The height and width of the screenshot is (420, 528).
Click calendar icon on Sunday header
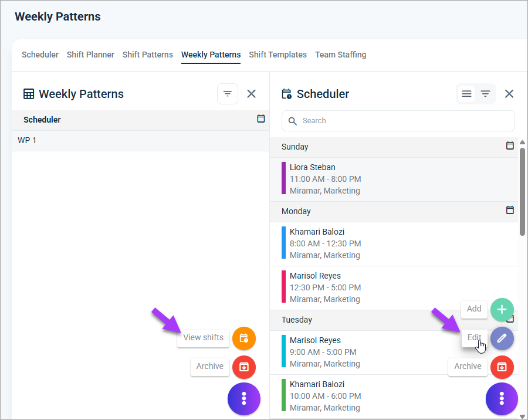point(510,145)
